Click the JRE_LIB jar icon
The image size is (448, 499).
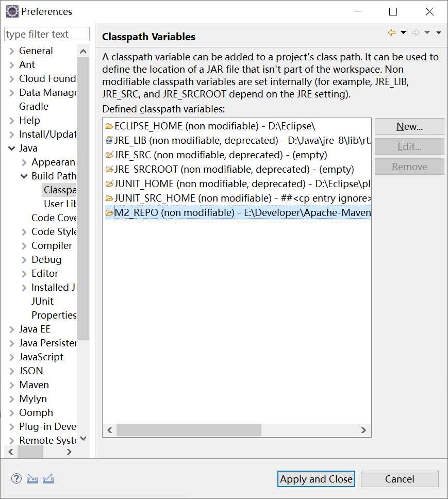point(109,140)
